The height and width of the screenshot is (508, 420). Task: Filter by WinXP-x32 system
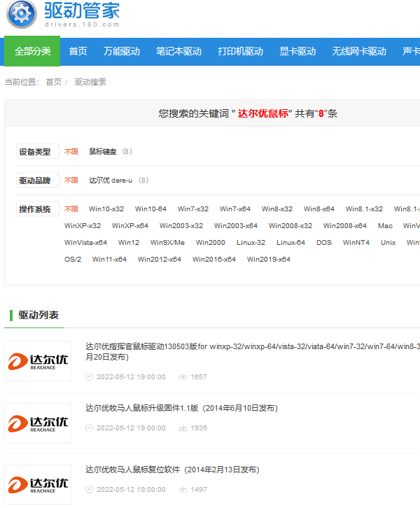point(83,226)
